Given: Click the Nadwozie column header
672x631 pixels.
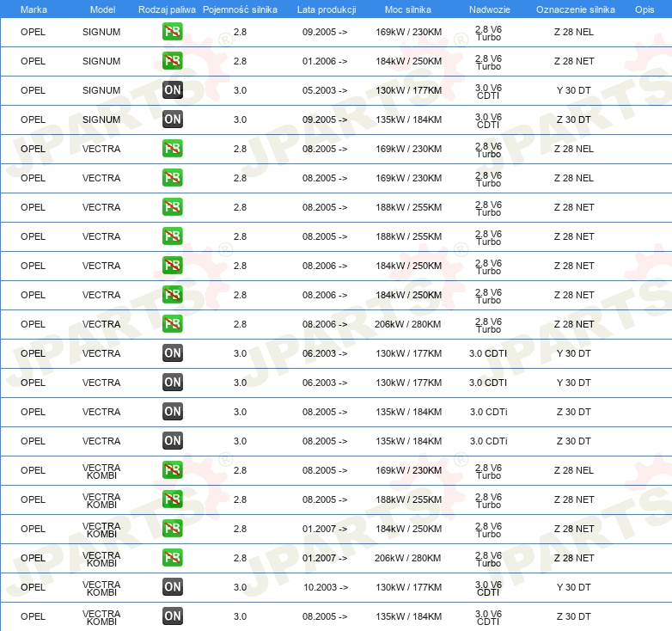Looking at the screenshot, I should (x=490, y=9).
